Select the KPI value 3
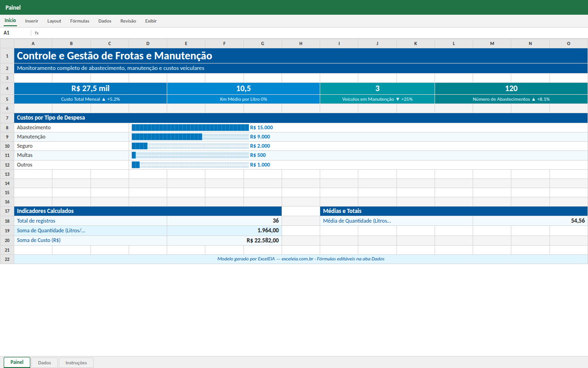This screenshot has height=368, width=588. (x=378, y=89)
